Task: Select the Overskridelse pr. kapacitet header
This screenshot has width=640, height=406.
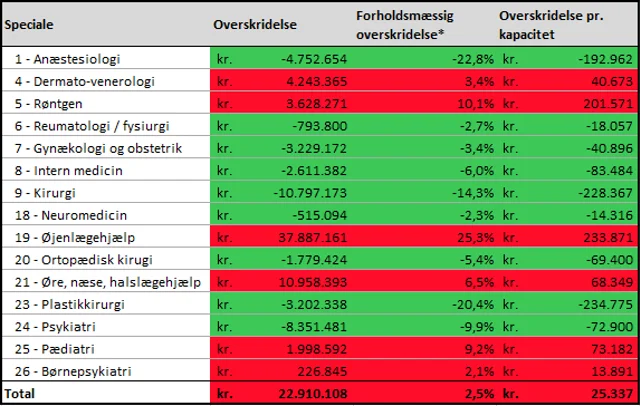Action: (554, 22)
